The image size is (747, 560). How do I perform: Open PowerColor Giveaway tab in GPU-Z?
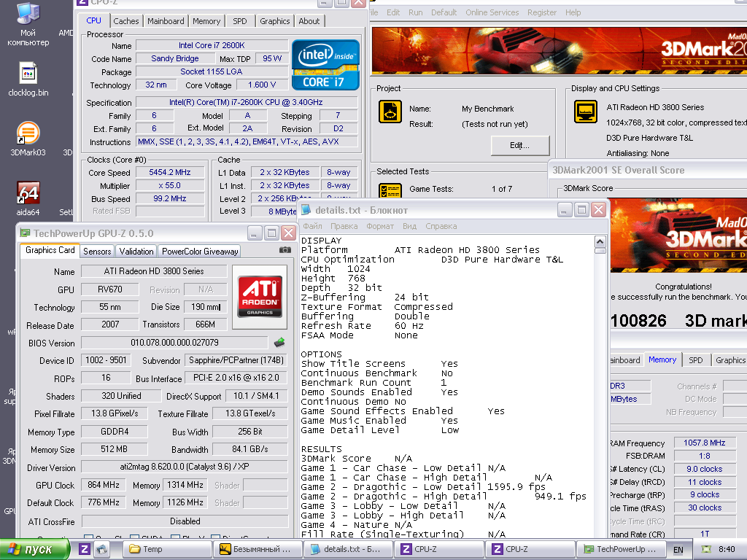(x=200, y=252)
